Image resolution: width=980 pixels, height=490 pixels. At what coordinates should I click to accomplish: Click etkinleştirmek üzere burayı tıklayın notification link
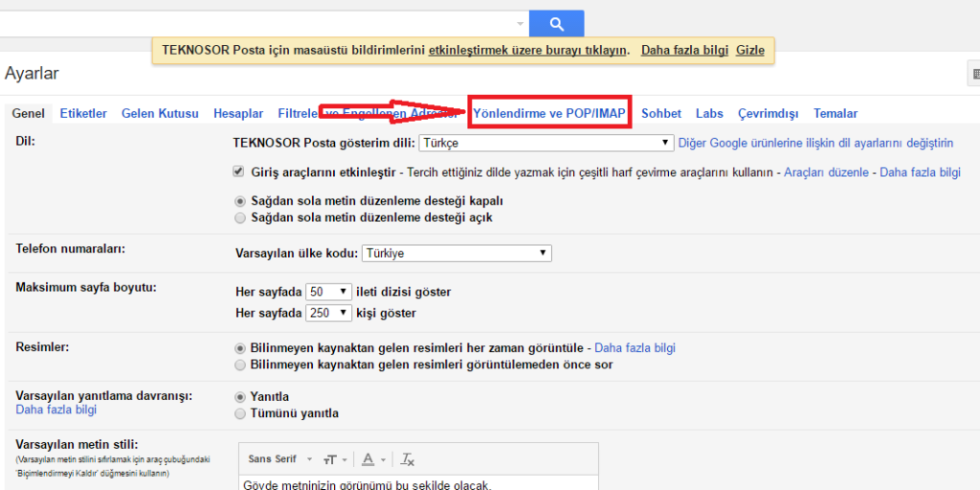coord(528,50)
